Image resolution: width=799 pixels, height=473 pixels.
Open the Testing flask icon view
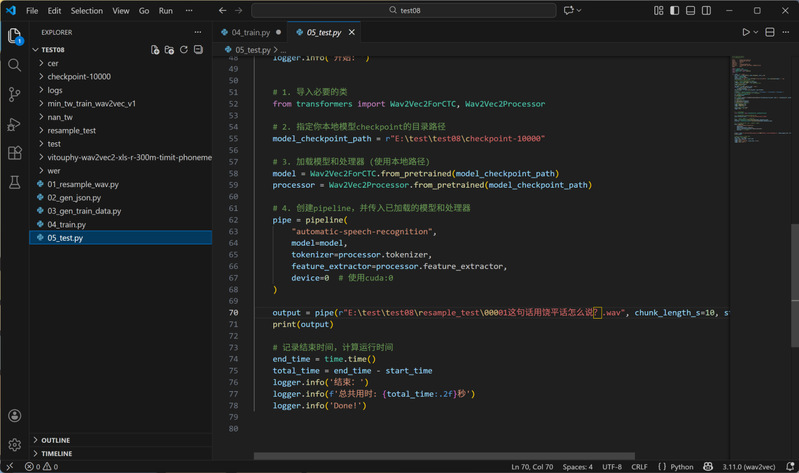point(14,183)
